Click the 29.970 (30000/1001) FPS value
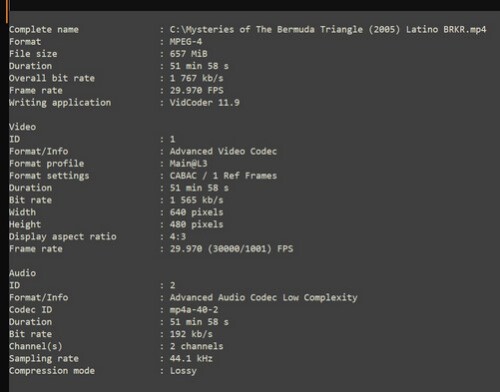Screen dimensions: 500x392 coord(231,249)
